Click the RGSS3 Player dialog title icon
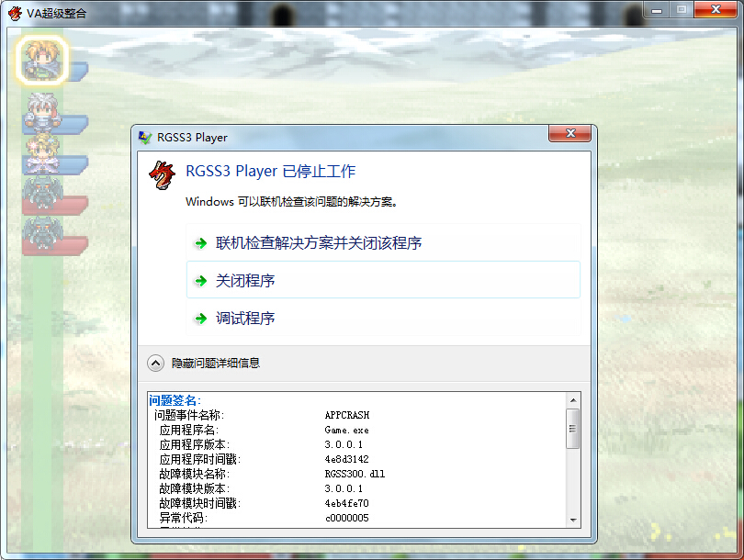The width and height of the screenshot is (744, 560). point(144,138)
